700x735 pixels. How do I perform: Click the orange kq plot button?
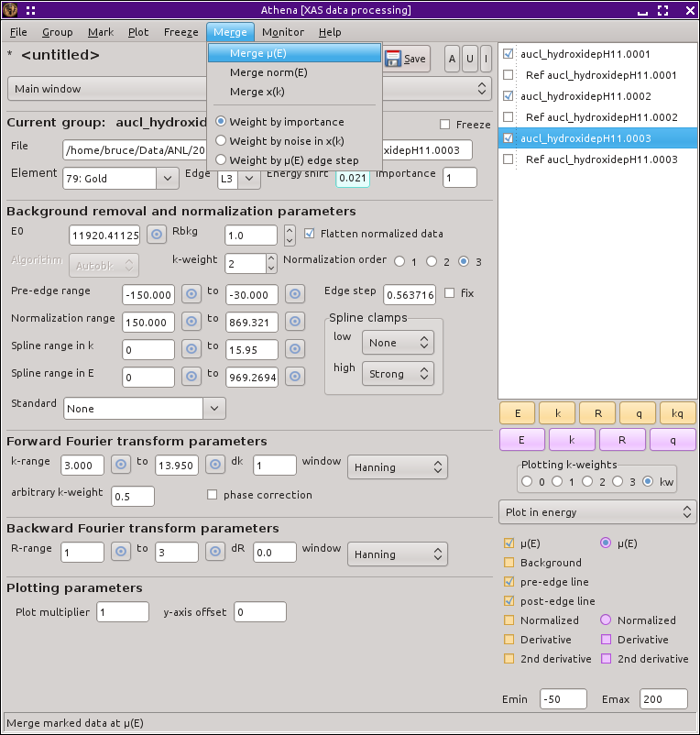click(x=677, y=412)
